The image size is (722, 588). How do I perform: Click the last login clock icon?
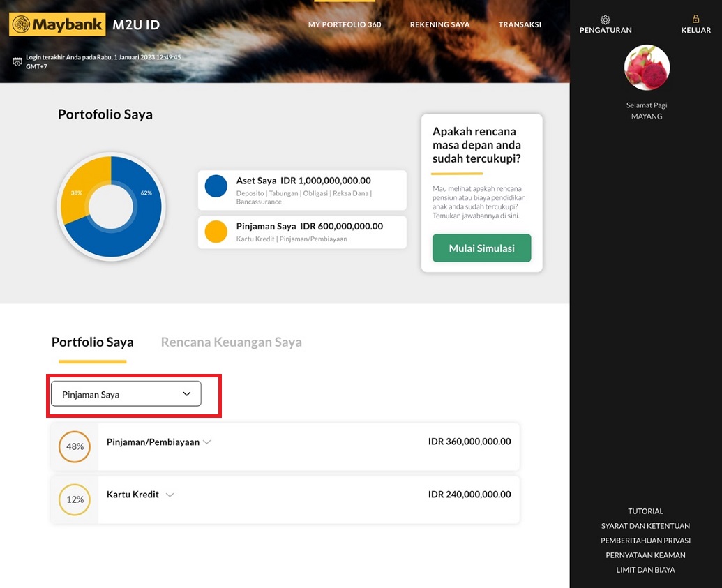click(x=17, y=62)
